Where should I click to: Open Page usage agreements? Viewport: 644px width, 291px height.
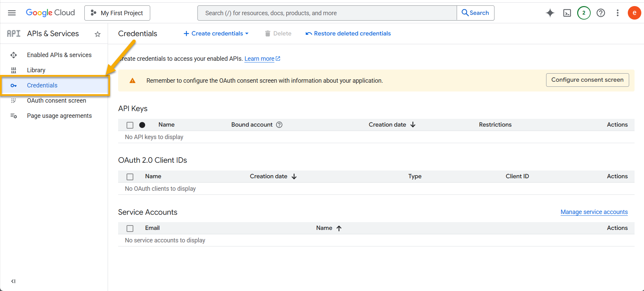pyautogui.click(x=54, y=116)
